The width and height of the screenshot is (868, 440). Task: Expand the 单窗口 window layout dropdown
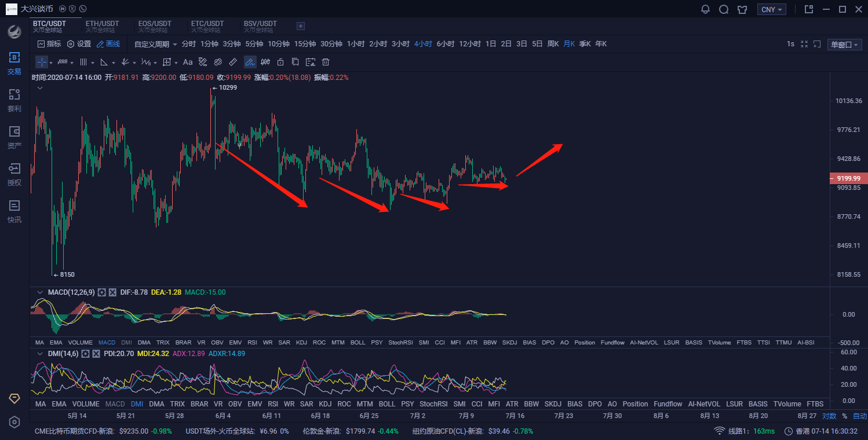[844, 45]
